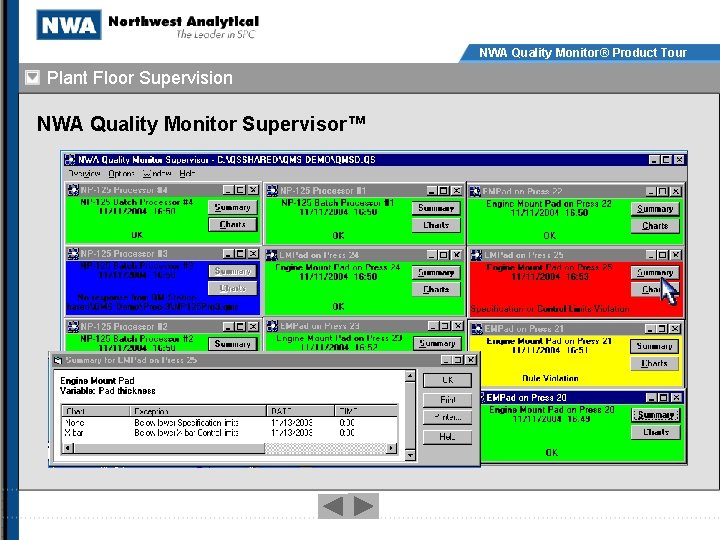Viewport: 720px width, 540px height.
Task: Click the NP-125 Processor #2 window icon
Action: 73,326
